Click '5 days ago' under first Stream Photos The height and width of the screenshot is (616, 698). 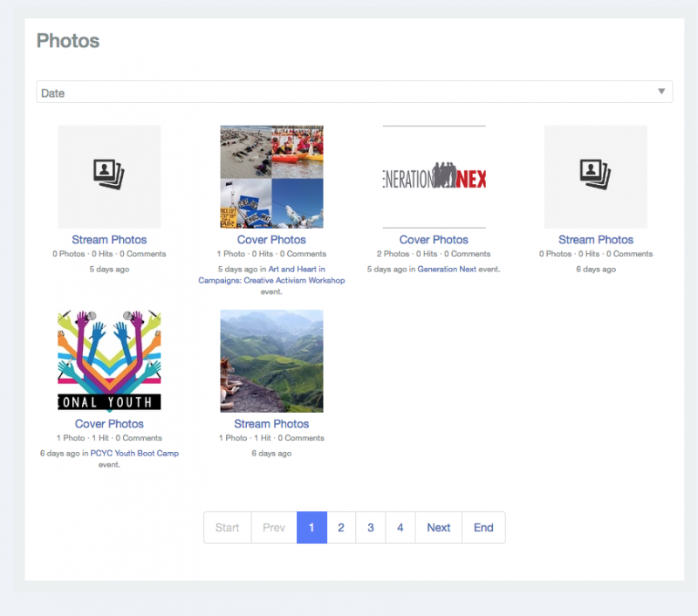(x=109, y=269)
